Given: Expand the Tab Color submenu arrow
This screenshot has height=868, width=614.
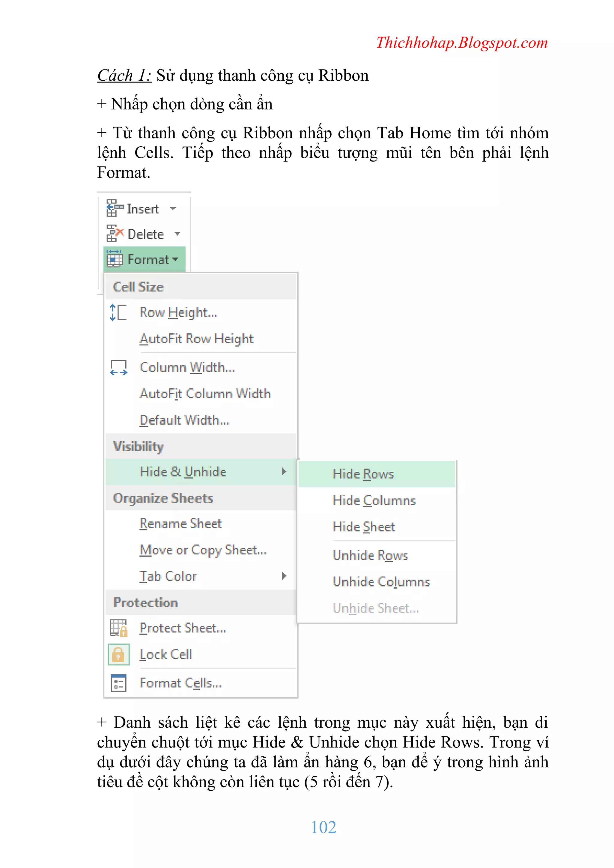Looking at the screenshot, I should click(x=284, y=576).
